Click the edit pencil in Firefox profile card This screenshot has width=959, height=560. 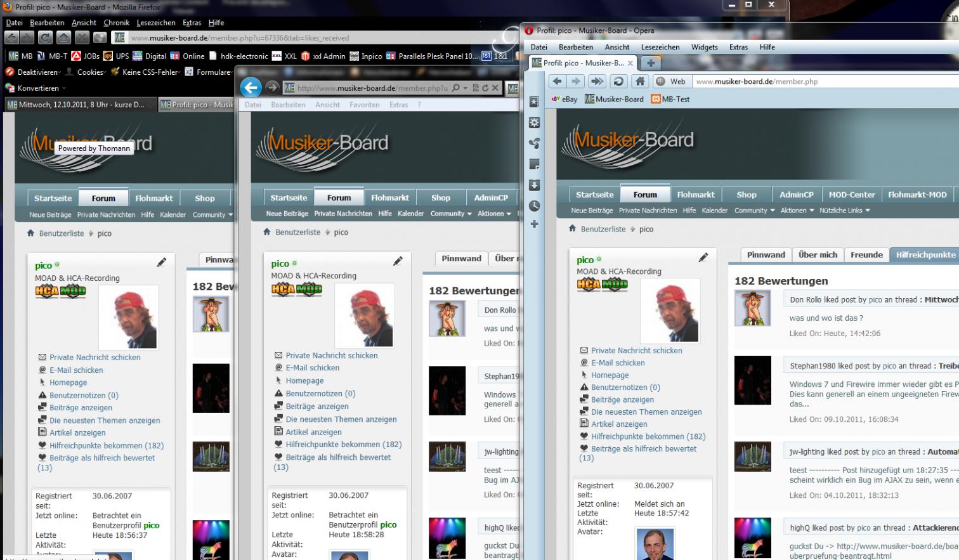click(162, 262)
